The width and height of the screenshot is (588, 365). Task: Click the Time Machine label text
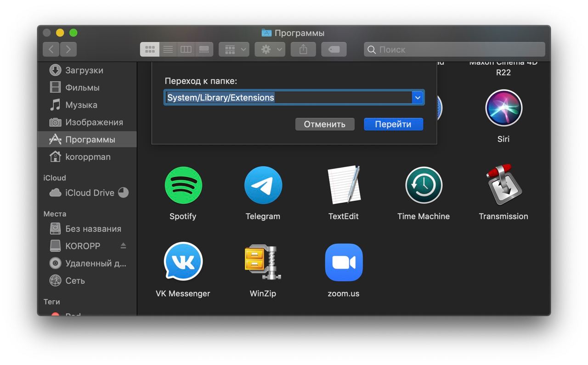(x=424, y=216)
